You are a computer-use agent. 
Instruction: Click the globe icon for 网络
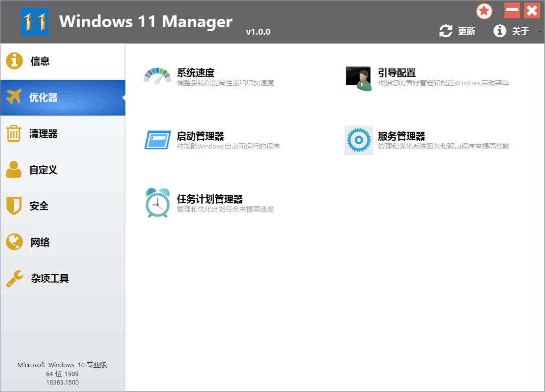(x=14, y=242)
